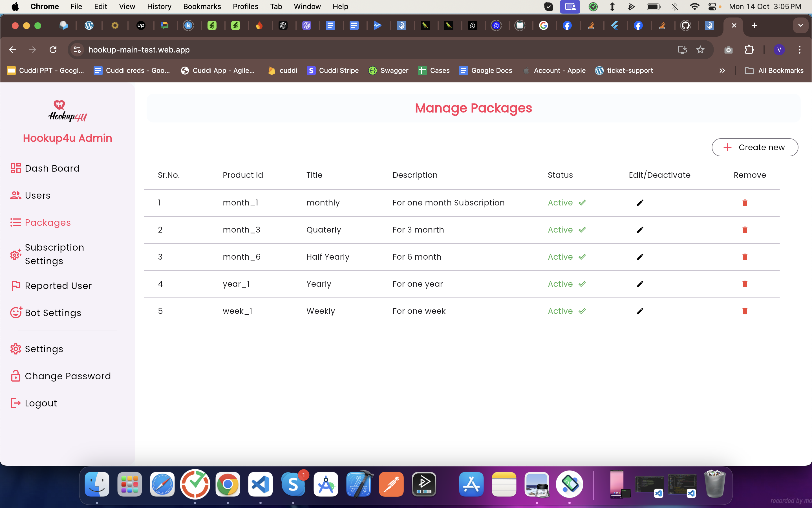Open the Bookmarks menu
This screenshot has width=812, height=508.
tap(202, 6)
